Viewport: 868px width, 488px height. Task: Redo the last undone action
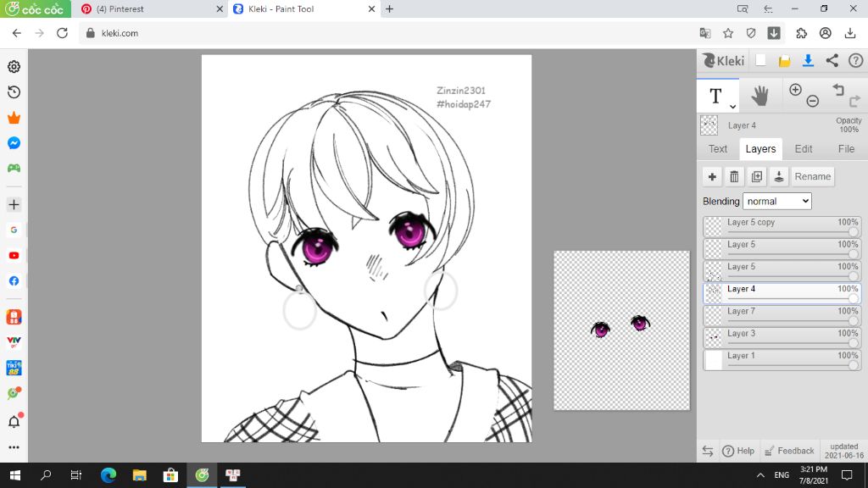854,102
